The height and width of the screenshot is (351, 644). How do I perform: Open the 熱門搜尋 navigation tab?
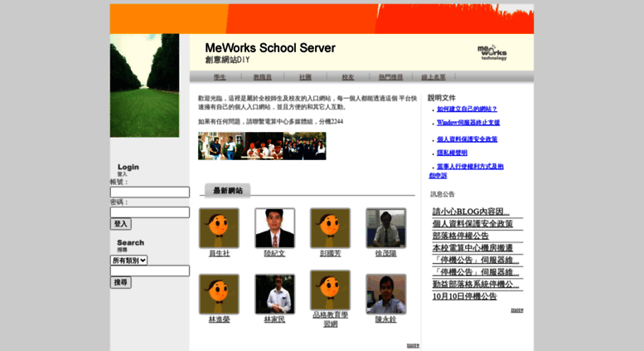390,77
